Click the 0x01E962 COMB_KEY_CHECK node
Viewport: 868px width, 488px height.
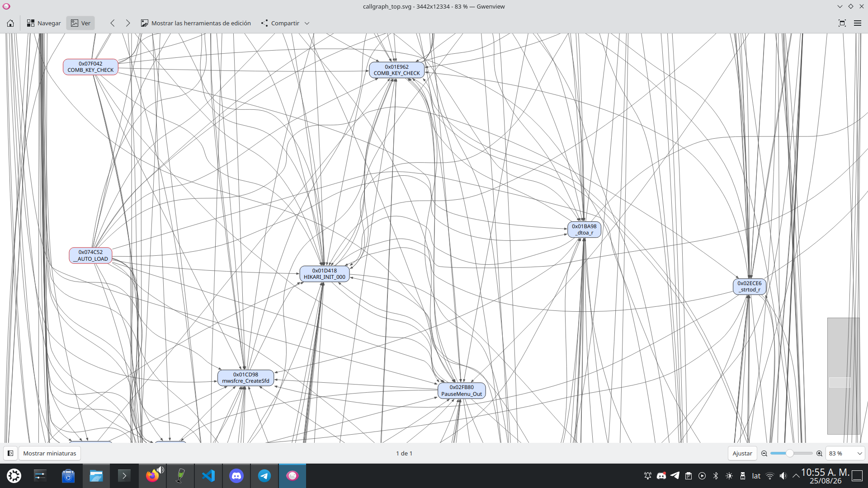(396, 70)
